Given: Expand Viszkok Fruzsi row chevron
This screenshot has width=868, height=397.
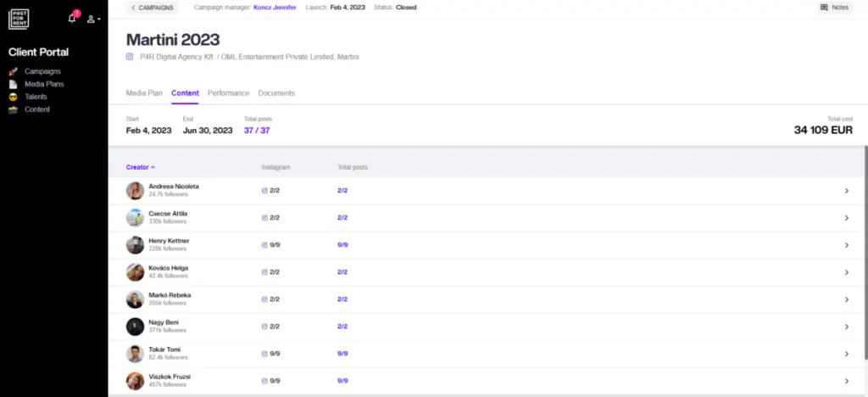Looking at the screenshot, I should (846, 381).
